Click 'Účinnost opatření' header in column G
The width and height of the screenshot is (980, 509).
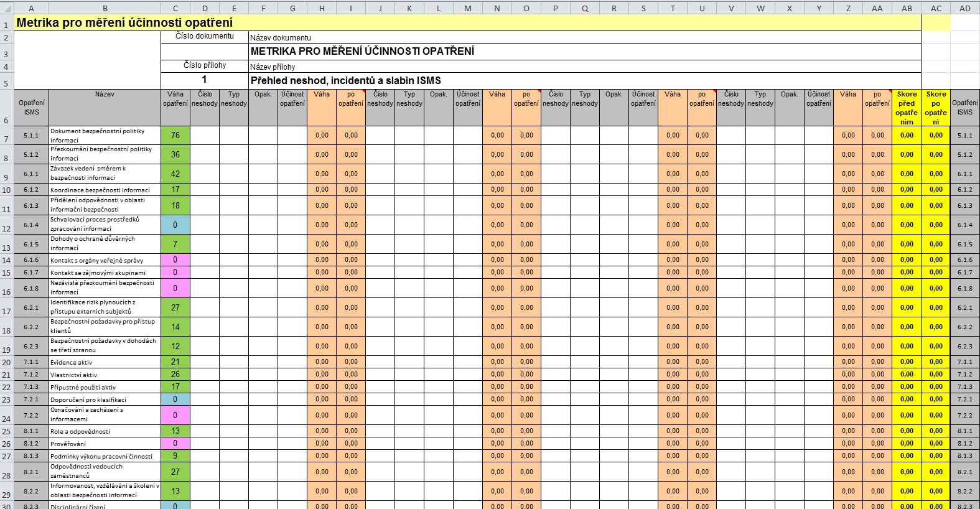point(292,108)
